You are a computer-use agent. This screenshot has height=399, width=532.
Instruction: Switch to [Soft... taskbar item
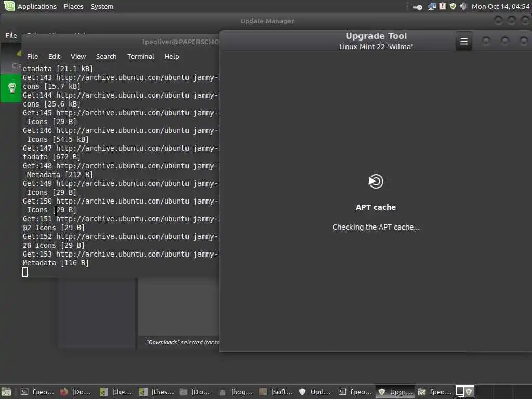[275, 392]
